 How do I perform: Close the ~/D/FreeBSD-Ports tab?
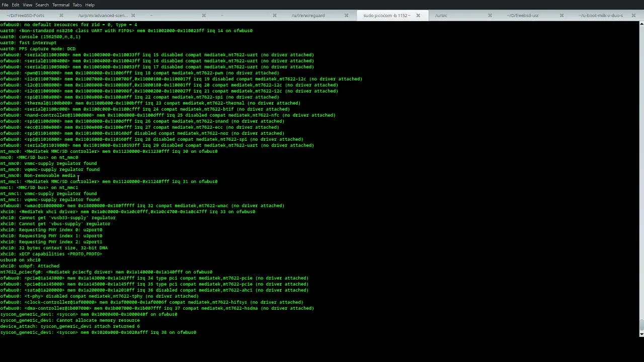pyautogui.click(x=61, y=16)
